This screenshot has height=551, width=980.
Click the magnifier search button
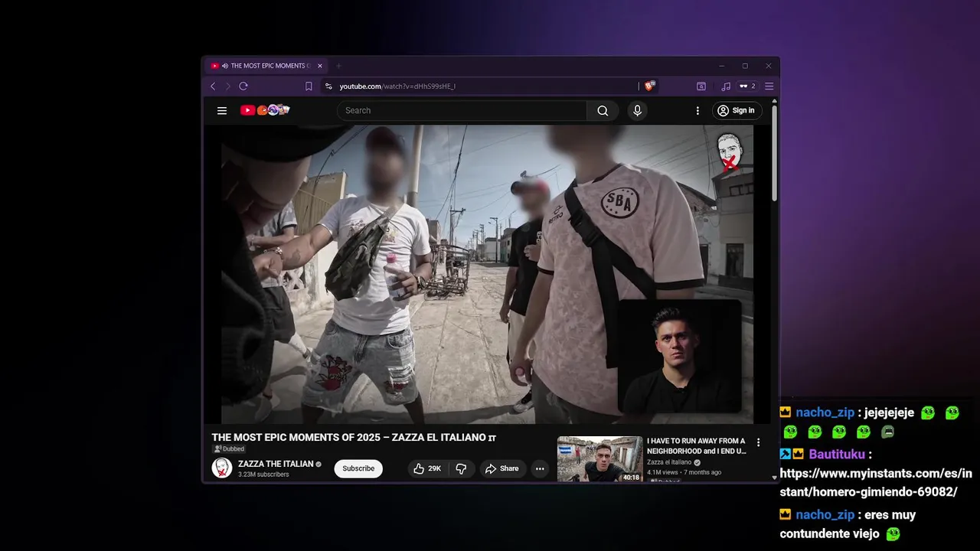603,110
